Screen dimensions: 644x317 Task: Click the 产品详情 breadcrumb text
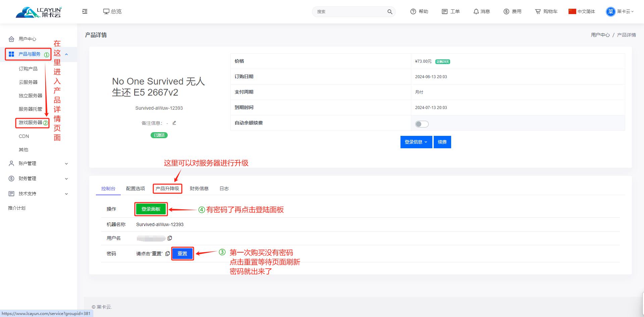coord(627,35)
